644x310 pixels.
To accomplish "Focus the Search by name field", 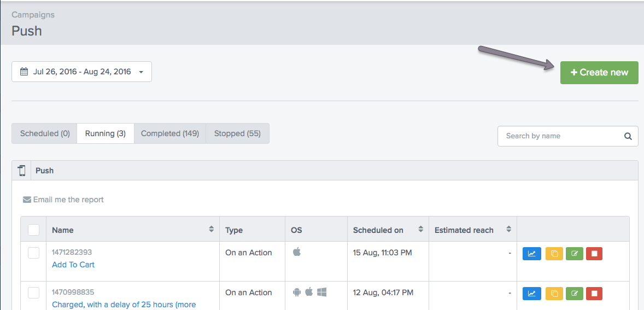I will [568, 136].
